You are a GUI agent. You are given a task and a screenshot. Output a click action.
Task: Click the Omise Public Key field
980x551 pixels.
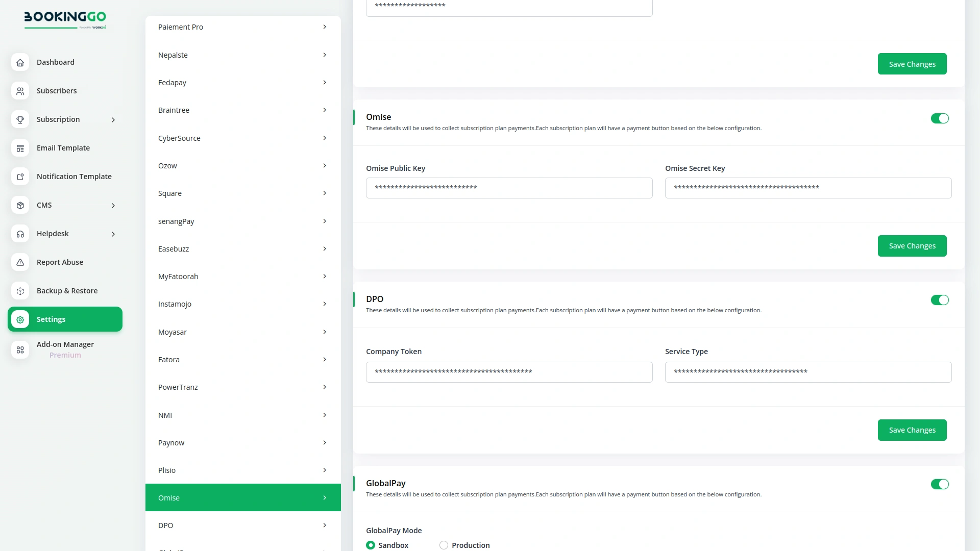click(x=509, y=188)
